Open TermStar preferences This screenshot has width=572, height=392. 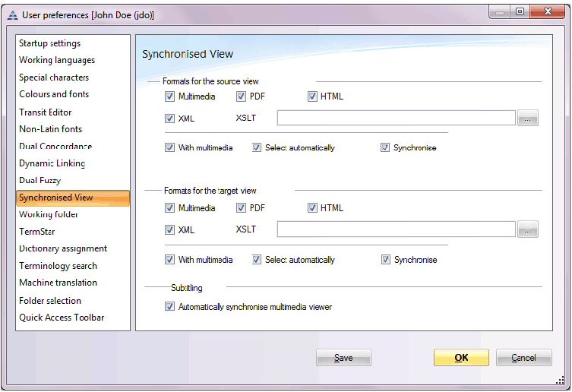click(x=37, y=232)
